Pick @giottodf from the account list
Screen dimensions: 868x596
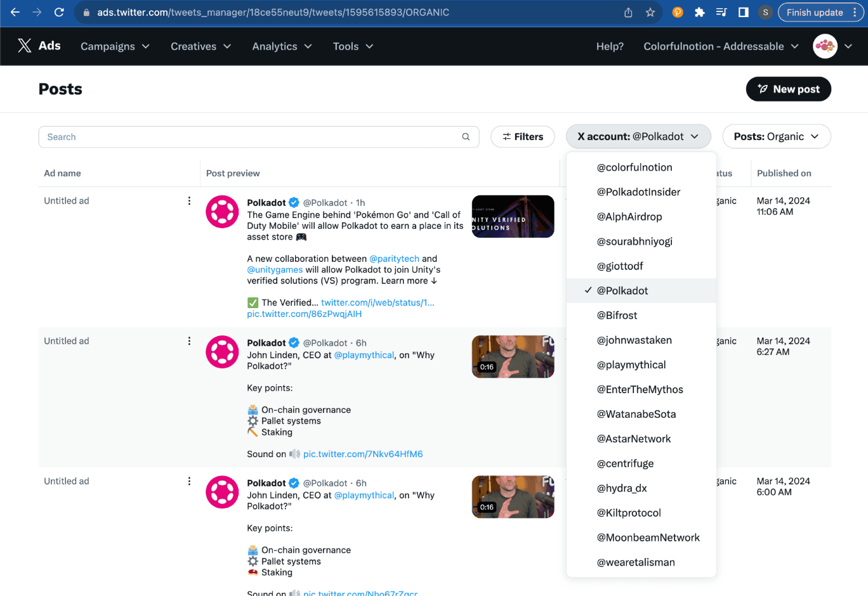point(641,266)
